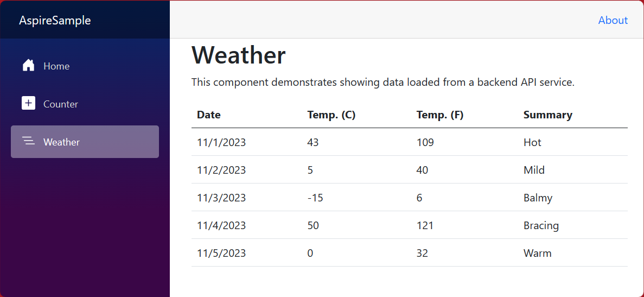Viewport: 644px width, 297px height.
Task: Click the Date column header
Action: coord(209,115)
